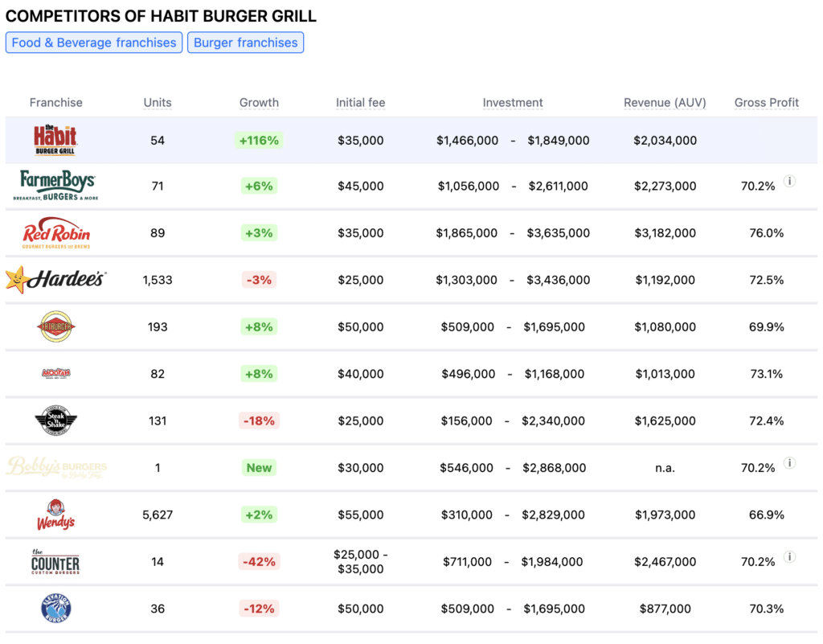This screenshot has width=823, height=644.
Task: Click the 1,533 units value
Action: click(x=158, y=280)
